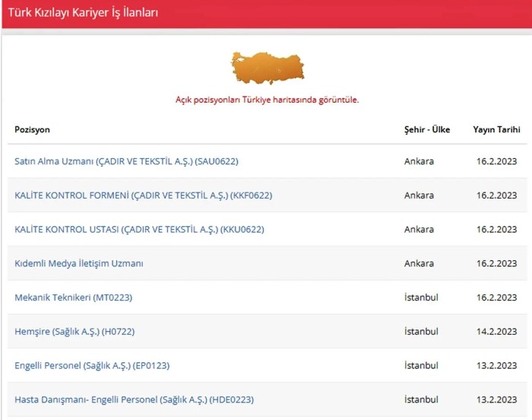Open Hemşire (Sağlık A.Ş.) (H0722) posting

click(x=74, y=331)
